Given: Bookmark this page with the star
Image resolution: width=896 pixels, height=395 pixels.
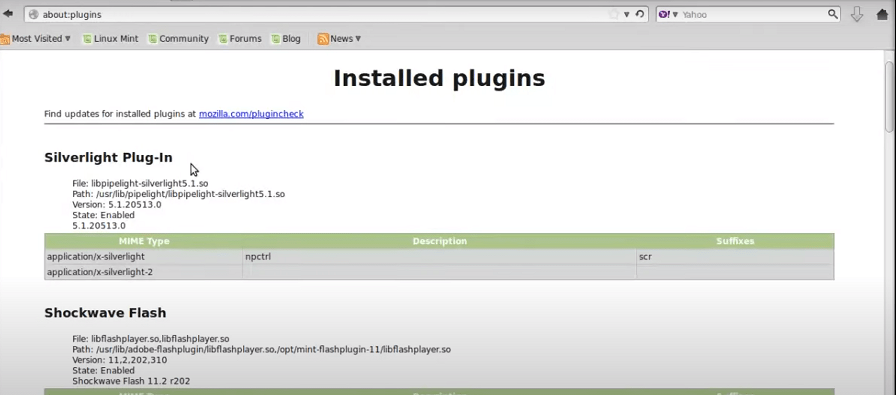Looking at the screenshot, I should 614,14.
